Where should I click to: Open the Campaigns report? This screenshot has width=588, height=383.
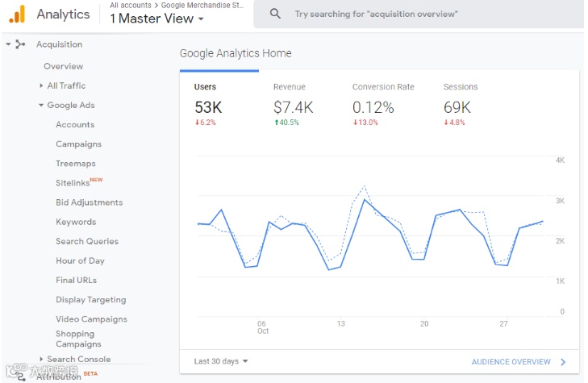pyautogui.click(x=79, y=144)
